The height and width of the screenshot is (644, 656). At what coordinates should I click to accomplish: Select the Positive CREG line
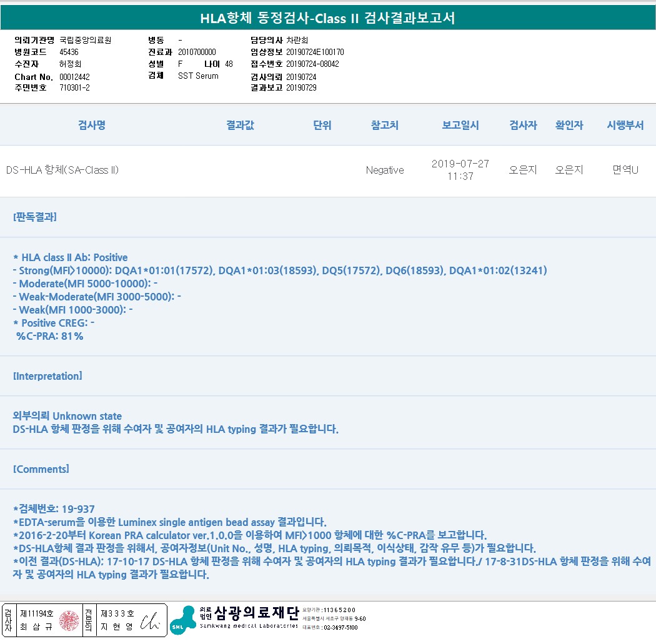point(54,323)
